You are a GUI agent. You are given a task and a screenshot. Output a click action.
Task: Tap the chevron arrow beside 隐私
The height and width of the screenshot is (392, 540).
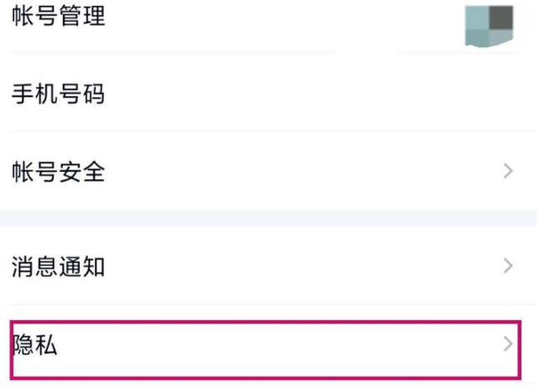(x=507, y=343)
